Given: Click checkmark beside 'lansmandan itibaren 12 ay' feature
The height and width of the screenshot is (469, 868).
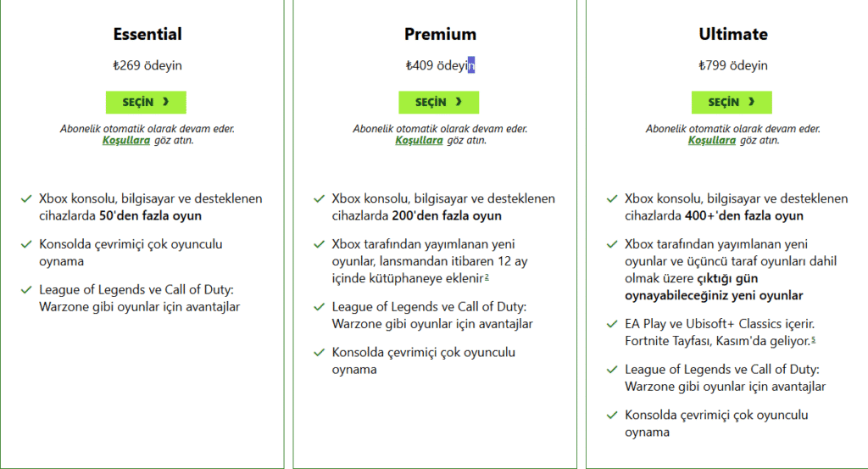Looking at the screenshot, I should click(319, 245).
